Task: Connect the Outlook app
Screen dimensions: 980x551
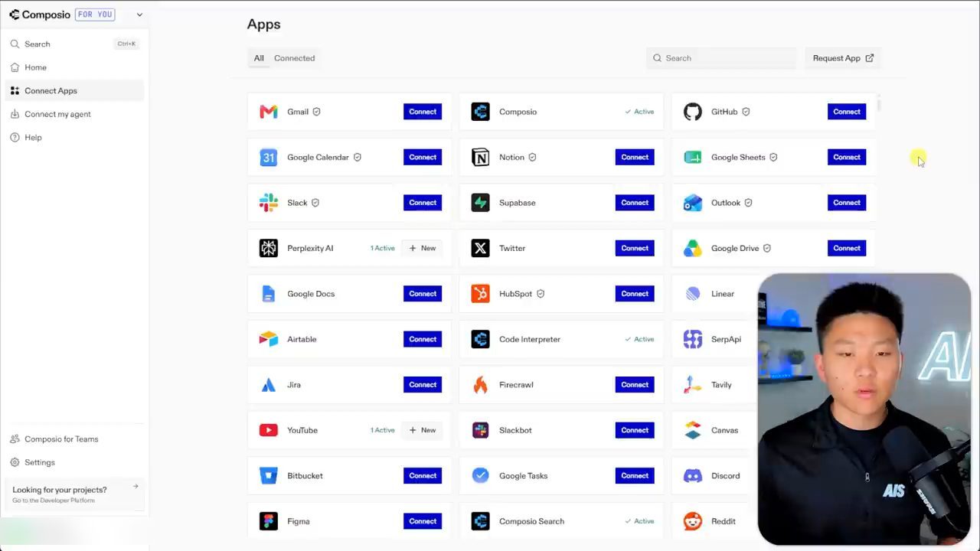Action: click(x=847, y=203)
